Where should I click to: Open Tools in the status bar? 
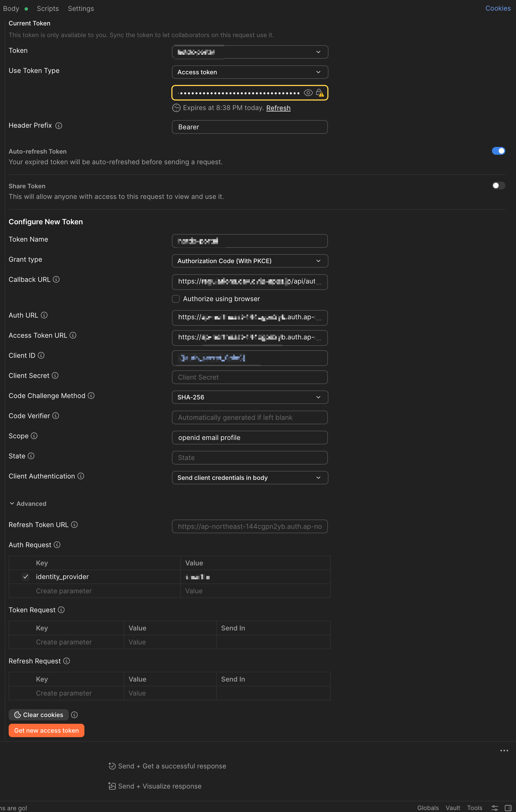point(474,808)
